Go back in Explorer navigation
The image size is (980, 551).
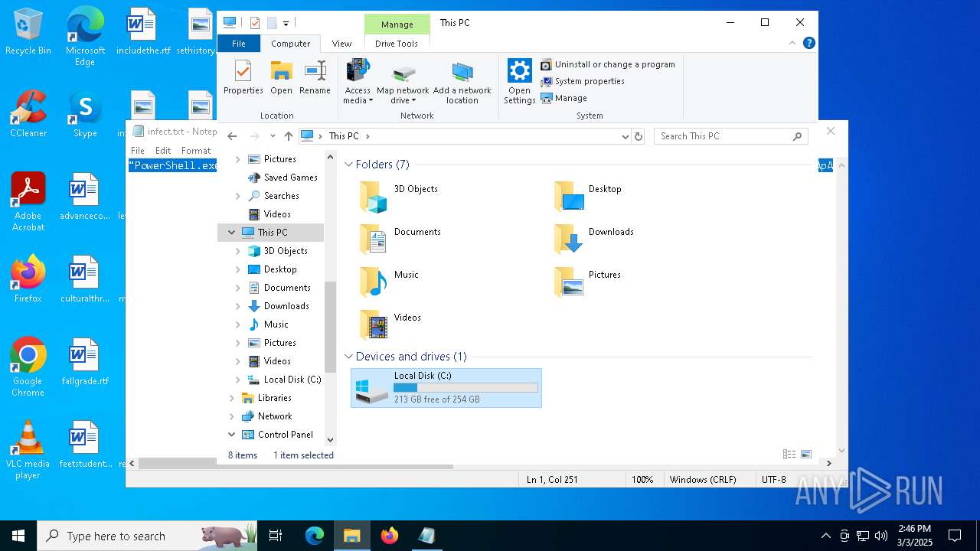[232, 136]
